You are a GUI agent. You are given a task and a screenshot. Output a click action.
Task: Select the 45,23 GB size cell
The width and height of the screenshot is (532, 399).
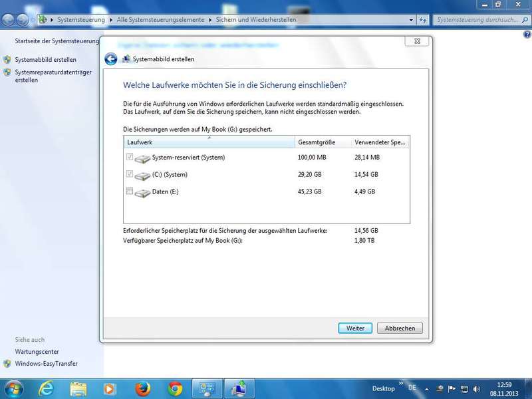(309, 192)
